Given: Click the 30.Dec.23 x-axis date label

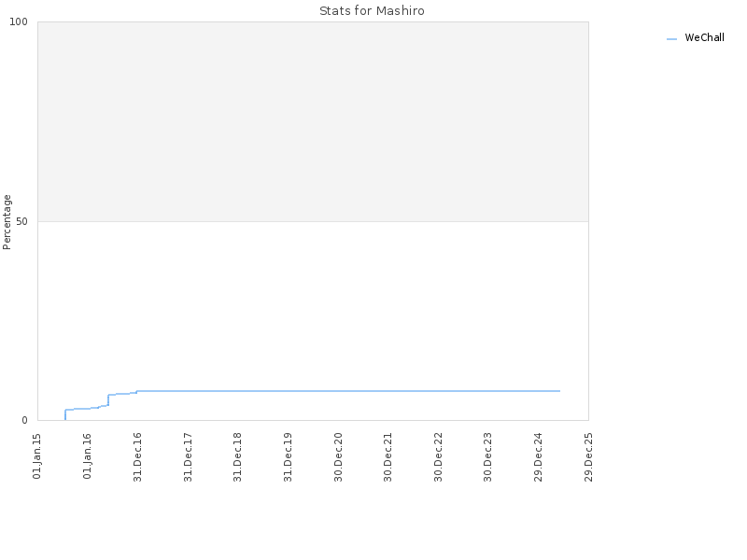Looking at the screenshot, I should click(487, 456).
